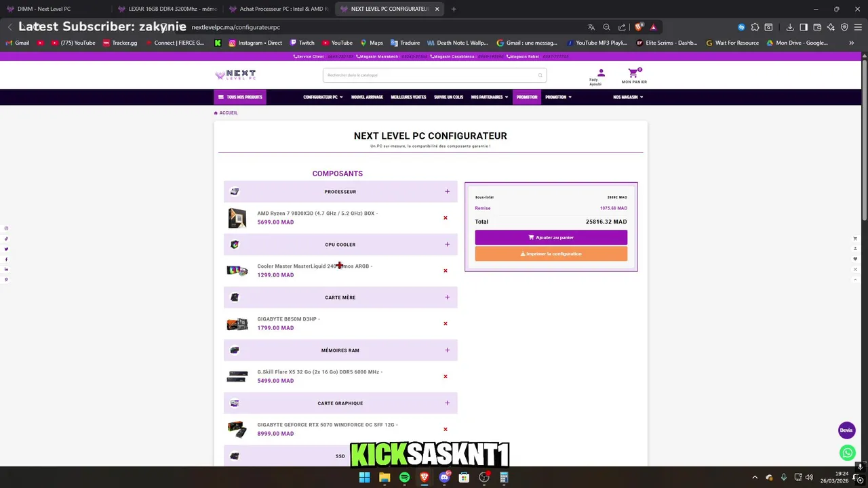Open the Promotion dropdown with arrow
868x488 pixels.
(558, 97)
